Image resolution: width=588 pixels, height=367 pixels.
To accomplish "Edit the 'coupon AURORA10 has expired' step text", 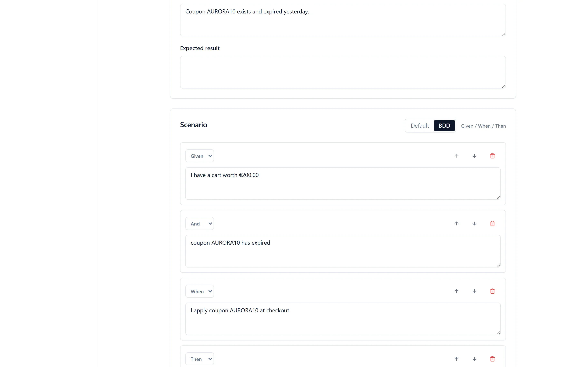I will click(x=343, y=251).
